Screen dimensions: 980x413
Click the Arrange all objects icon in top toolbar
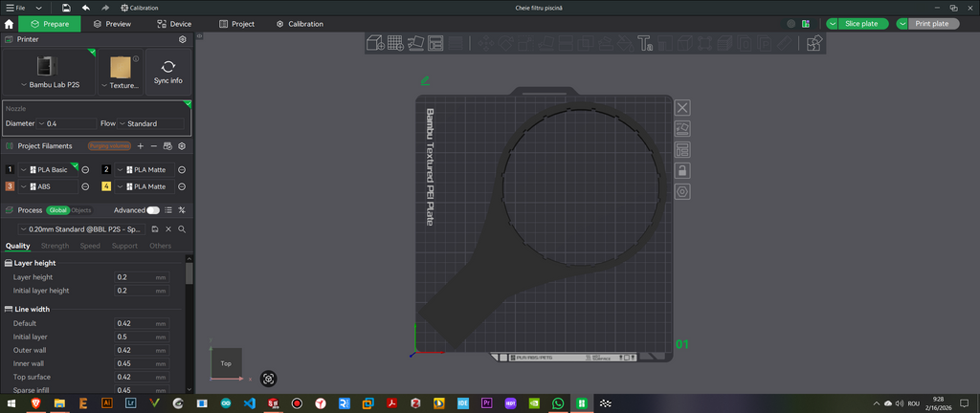(x=435, y=43)
